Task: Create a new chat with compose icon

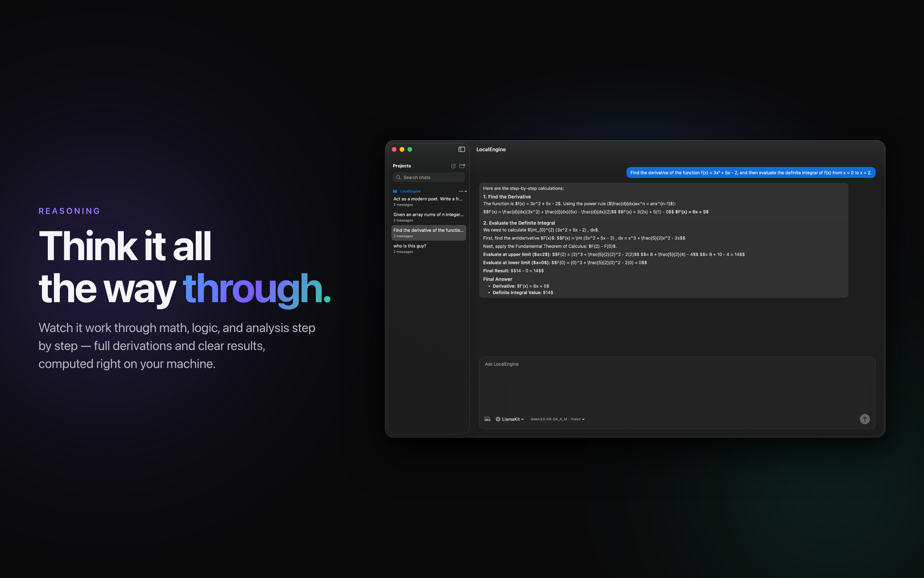Action: pyautogui.click(x=453, y=166)
